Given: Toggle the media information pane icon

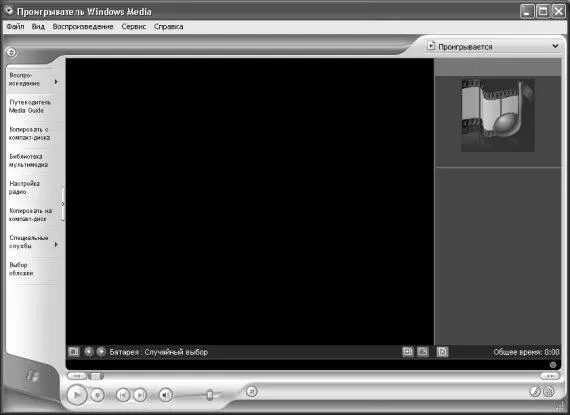Looking at the screenshot, I should tap(422, 351).
